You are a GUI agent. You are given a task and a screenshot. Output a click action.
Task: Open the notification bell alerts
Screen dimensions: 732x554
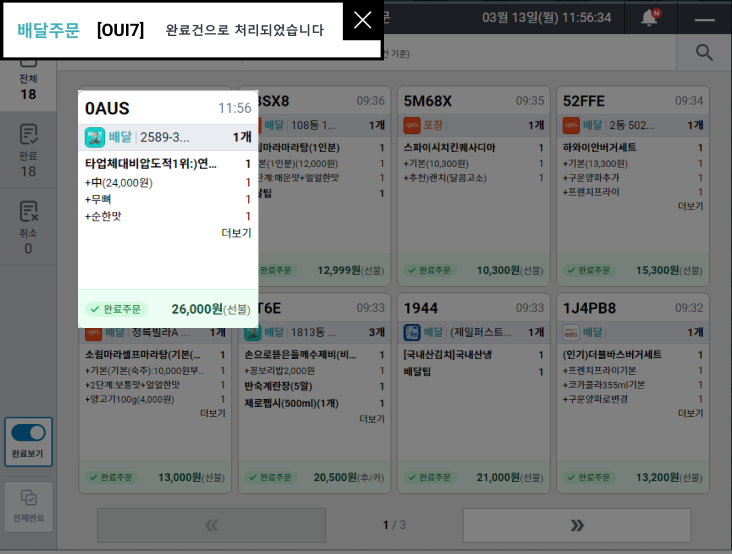(649, 18)
